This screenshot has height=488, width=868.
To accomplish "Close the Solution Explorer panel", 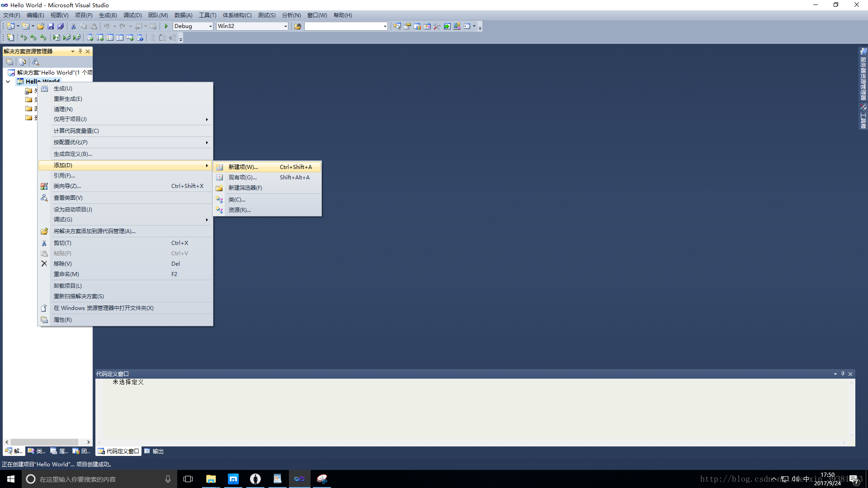I will 88,51.
